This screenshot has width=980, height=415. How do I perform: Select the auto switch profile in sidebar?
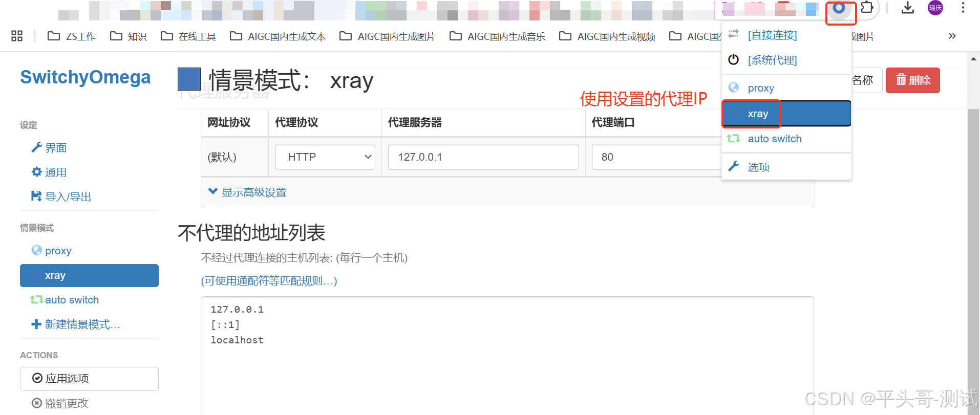pyautogui.click(x=89, y=300)
